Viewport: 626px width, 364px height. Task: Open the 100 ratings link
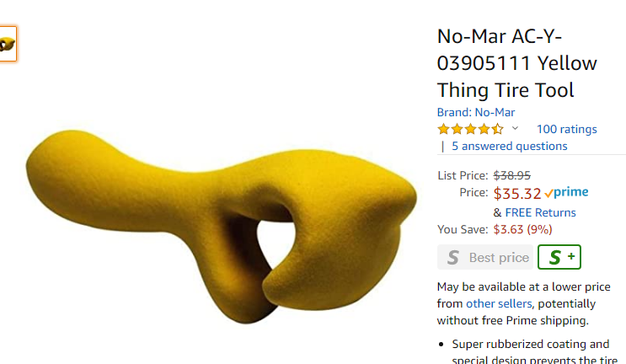566,129
